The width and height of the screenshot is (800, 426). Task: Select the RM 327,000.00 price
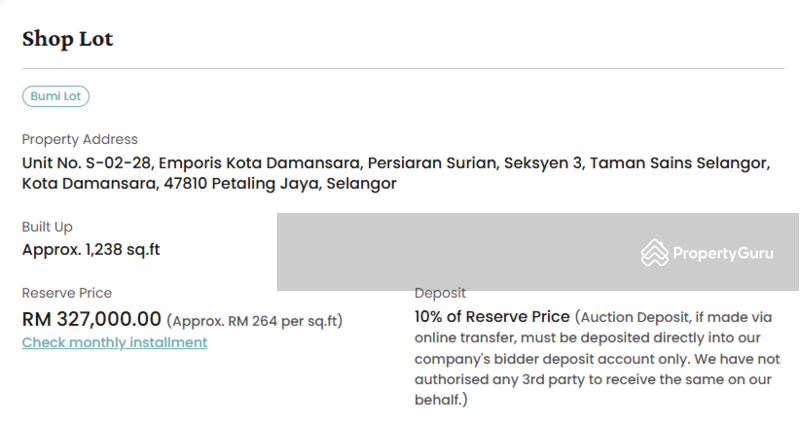91,319
